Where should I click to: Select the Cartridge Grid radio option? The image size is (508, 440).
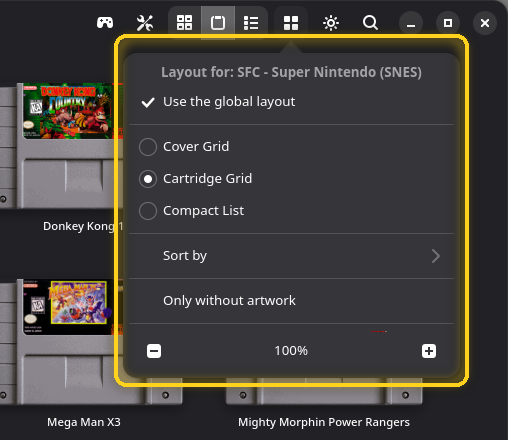click(x=291, y=179)
